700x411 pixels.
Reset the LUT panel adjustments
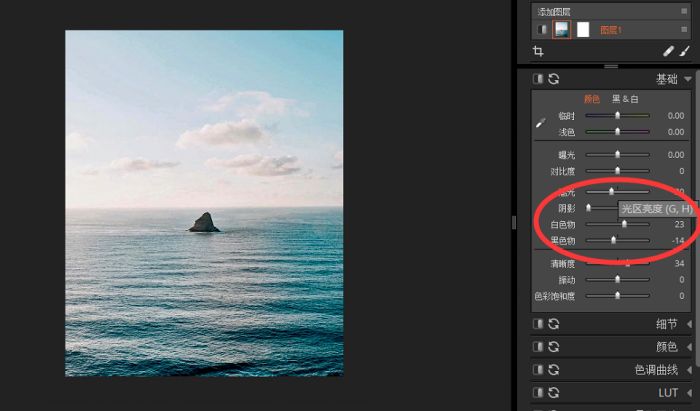coord(553,392)
